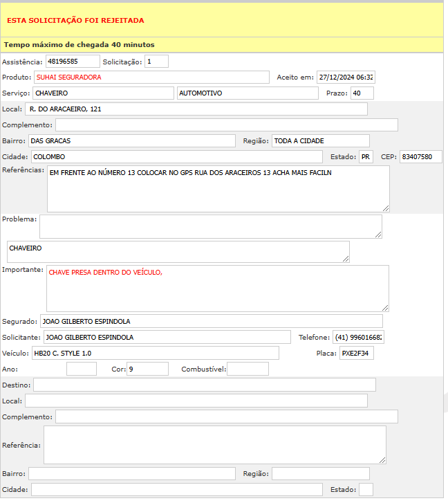Click the empty Combustível field
Image resolution: width=448 pixels, height=503 pixels.
click(247, 369)
